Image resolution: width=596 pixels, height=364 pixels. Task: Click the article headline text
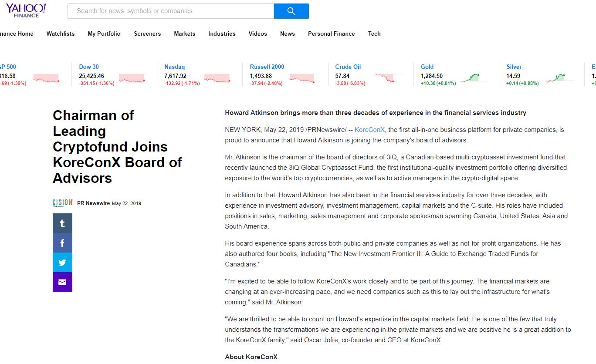(x=118, y=147)
